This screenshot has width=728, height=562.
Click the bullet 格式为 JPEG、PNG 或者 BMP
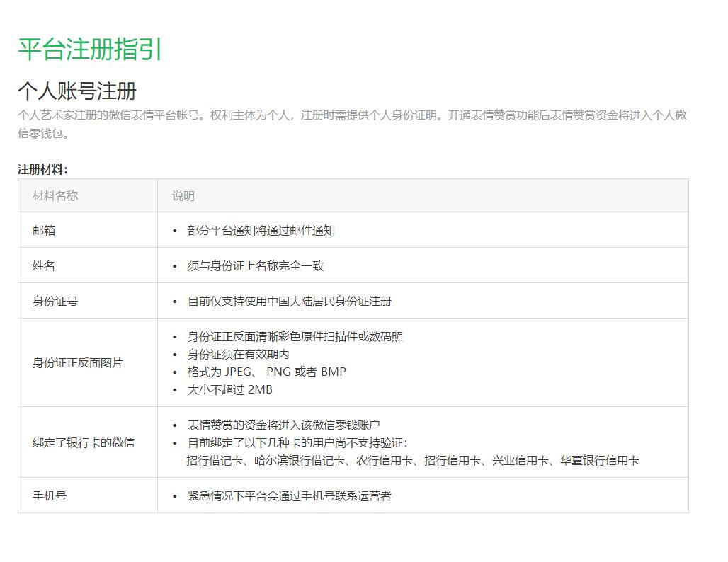point(267,372)
